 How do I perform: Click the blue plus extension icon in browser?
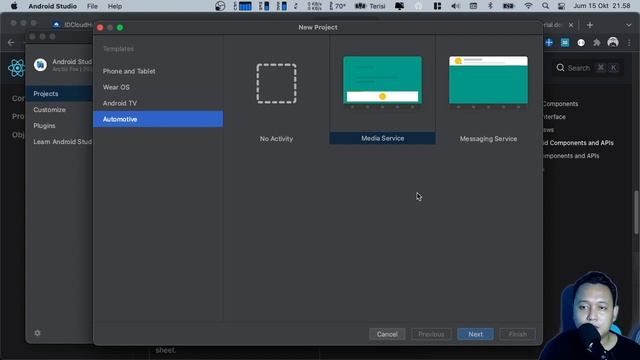click(x=549, y=42)
